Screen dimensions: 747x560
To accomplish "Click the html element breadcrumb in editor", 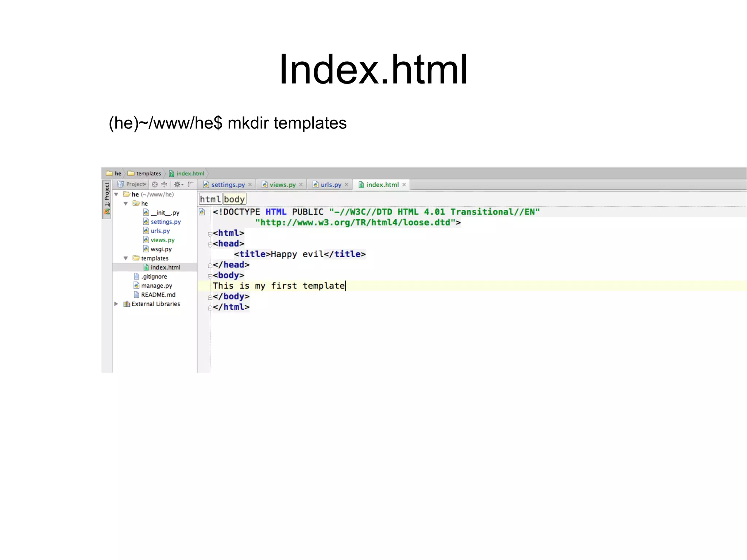I will point(210,199).
